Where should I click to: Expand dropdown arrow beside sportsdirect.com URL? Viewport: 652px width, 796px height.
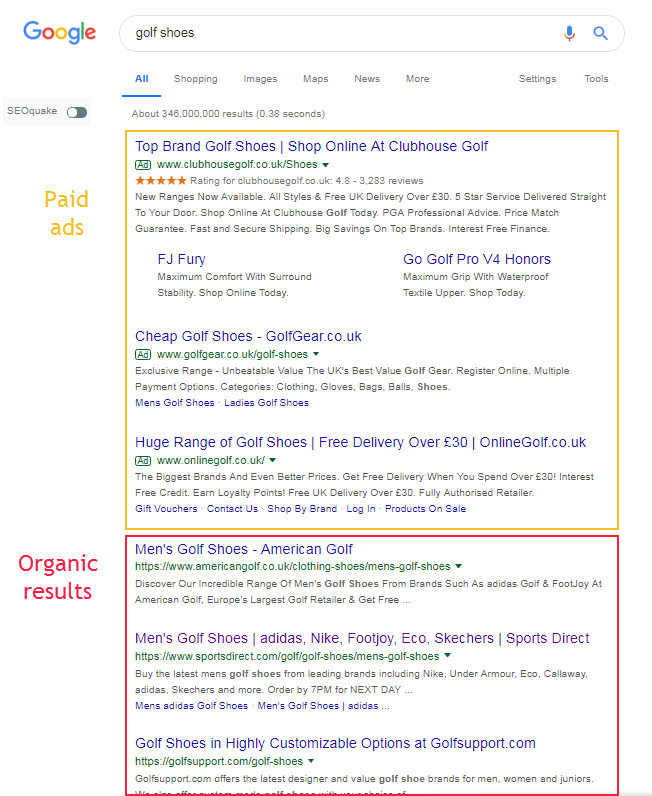tap(448, 656)
